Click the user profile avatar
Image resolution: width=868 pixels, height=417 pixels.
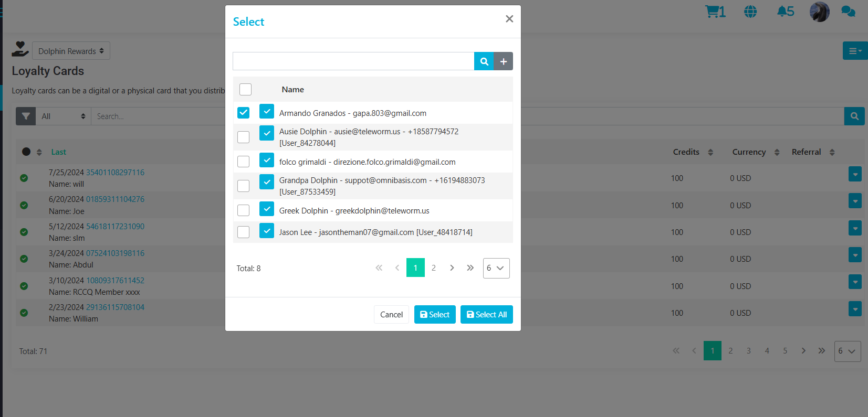click(819, 12)
